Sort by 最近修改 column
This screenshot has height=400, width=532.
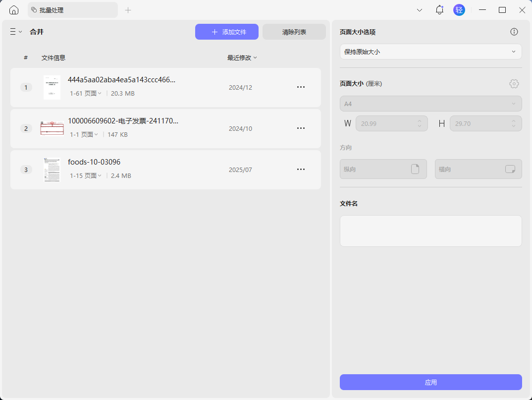(x=242, y=57)
